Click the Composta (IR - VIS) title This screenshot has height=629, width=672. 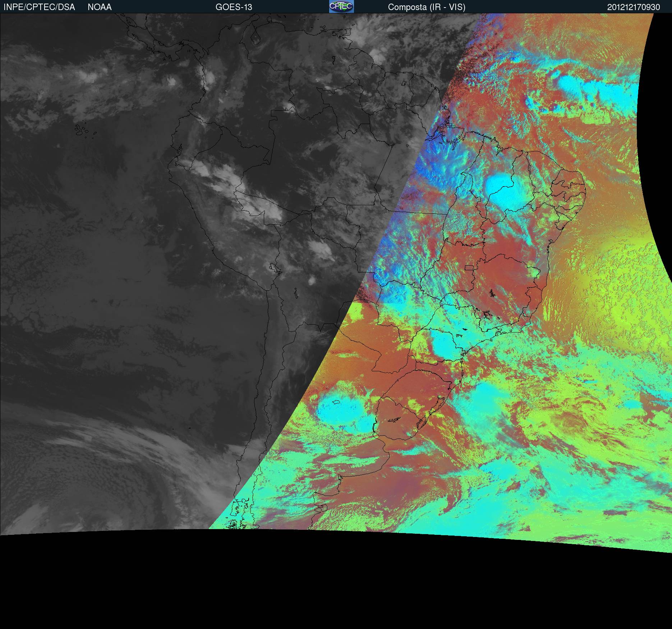pos(427,7)
